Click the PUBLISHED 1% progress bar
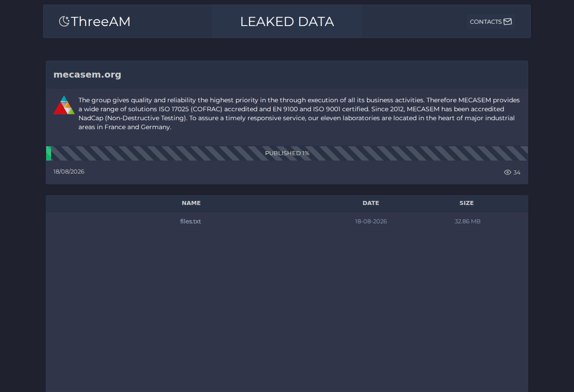 [x=287, y=153]
